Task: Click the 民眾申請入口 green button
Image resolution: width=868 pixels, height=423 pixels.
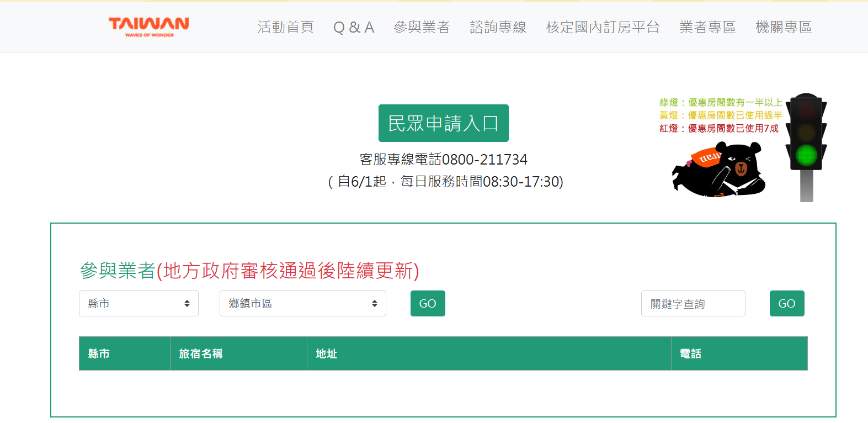Action: (443, 123)
